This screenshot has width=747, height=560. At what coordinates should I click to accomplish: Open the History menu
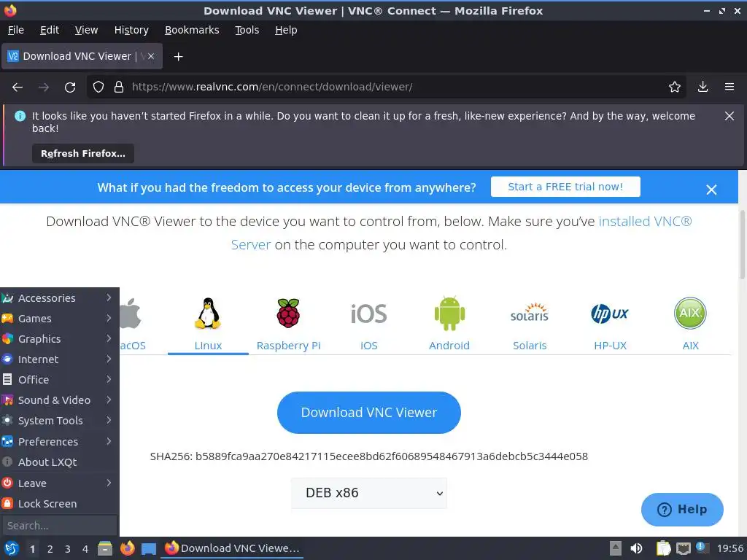pyautogui.click(x=131, y=30)
